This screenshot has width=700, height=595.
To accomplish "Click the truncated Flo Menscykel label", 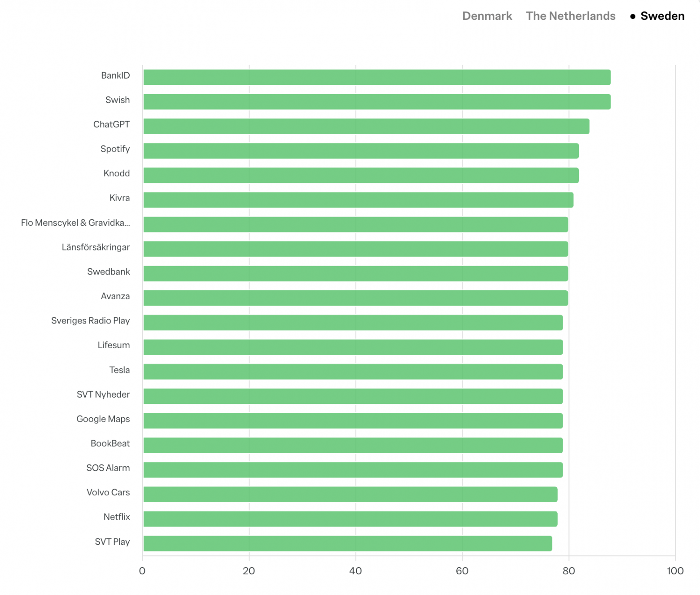I will pos(75,223).
